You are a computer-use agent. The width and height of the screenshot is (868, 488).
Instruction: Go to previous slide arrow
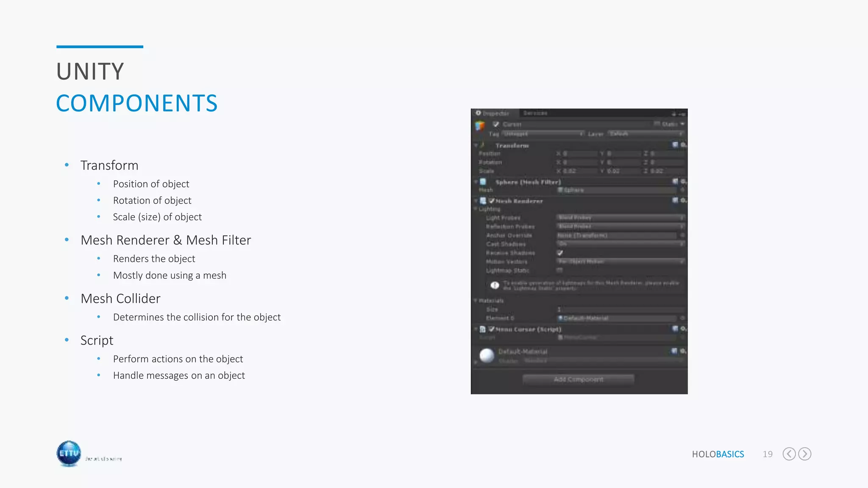tap(789, 454)
